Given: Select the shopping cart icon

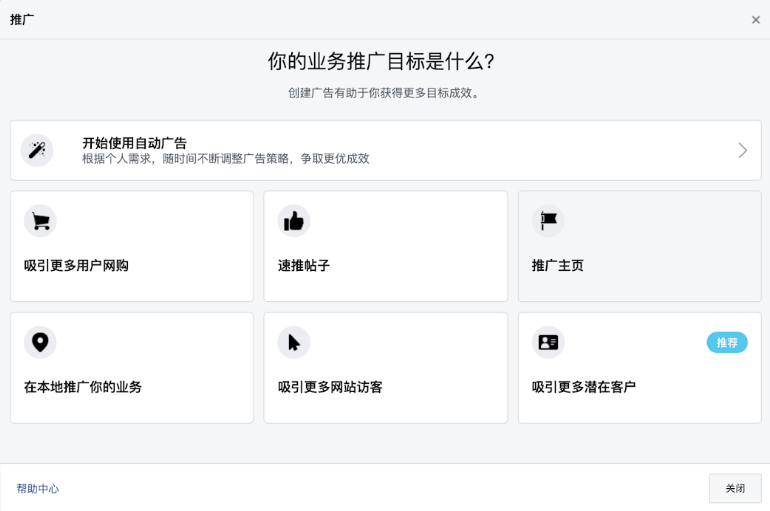Looking at the screenshot, I should tap(40, 221).
